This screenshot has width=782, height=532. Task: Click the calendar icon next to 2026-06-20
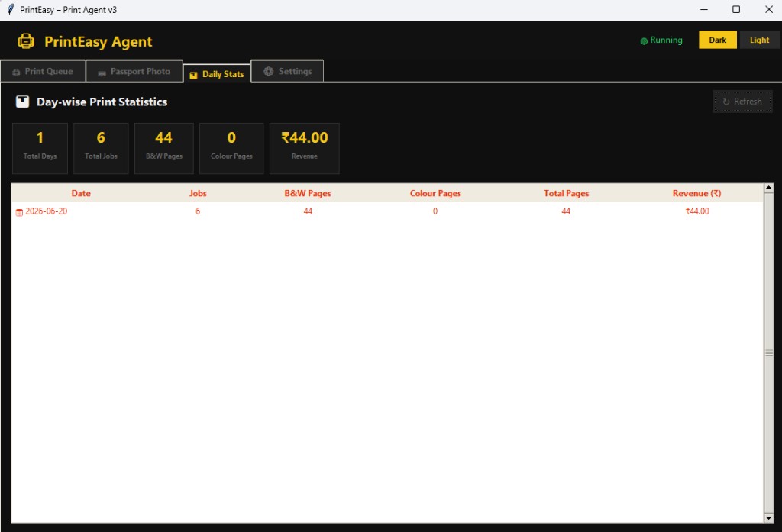tap(19, 212)
